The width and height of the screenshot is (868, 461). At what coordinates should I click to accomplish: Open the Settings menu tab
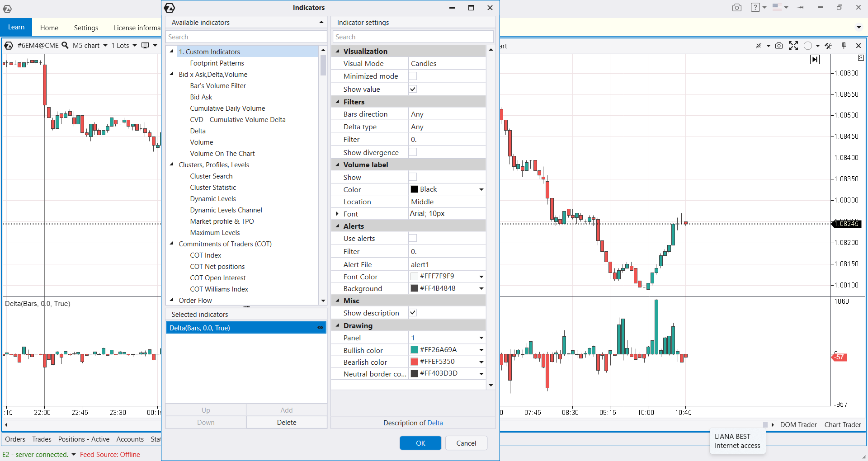[x=86, y=28]
